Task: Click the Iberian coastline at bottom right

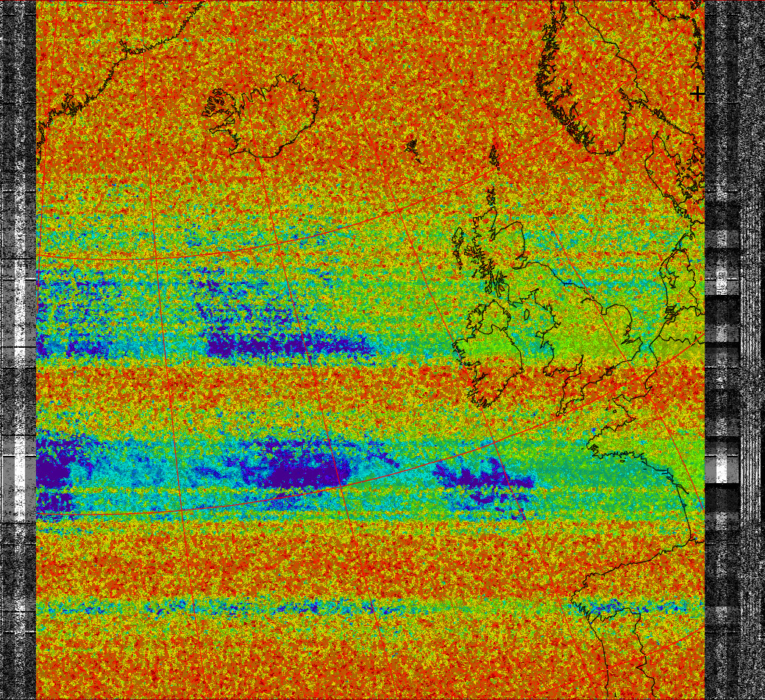Action: click(x=618, y=588)
